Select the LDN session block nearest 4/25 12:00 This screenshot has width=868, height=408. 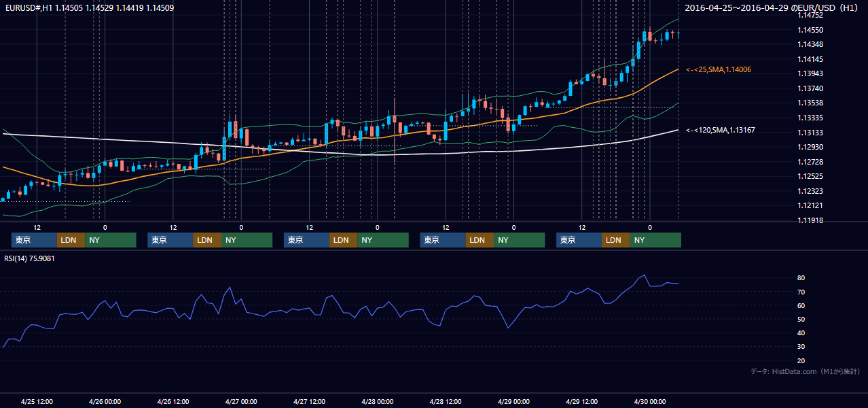(x=71, y=240)
